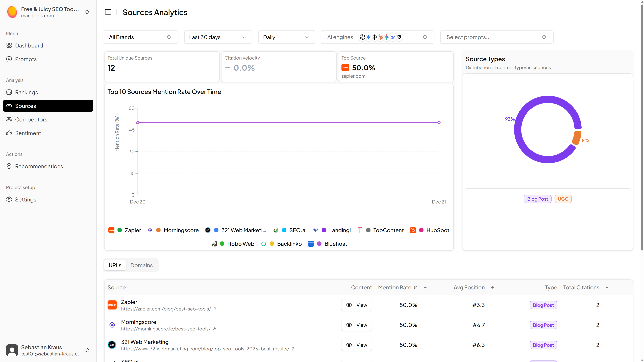Screen dimensions: 644x362
Task: Click the Mention Rate sort icon
Action: pyautogui.click(x=415, y=288)
